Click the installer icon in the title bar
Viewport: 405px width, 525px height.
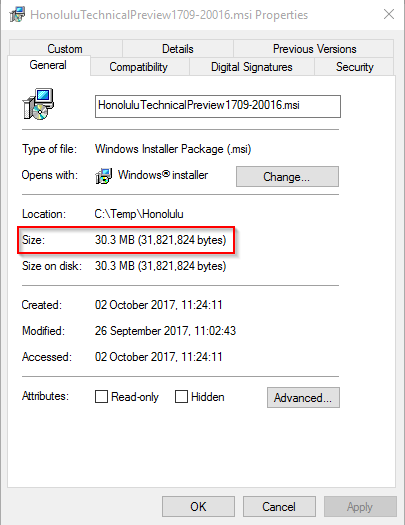pos(17,14)
